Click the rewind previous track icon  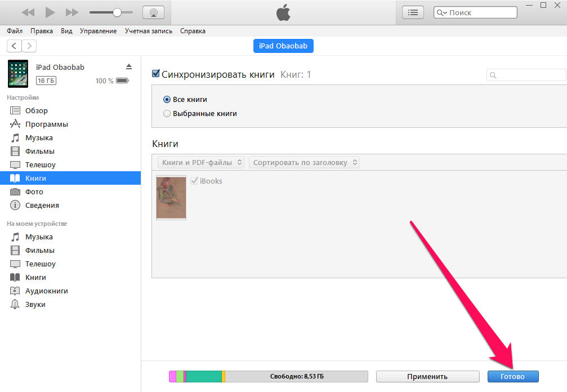point(28,12)
